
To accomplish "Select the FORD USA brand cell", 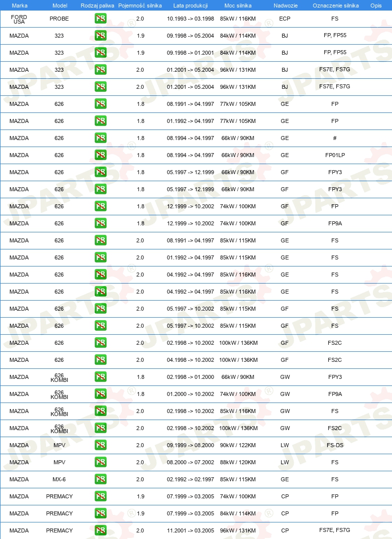I will 19,19.
